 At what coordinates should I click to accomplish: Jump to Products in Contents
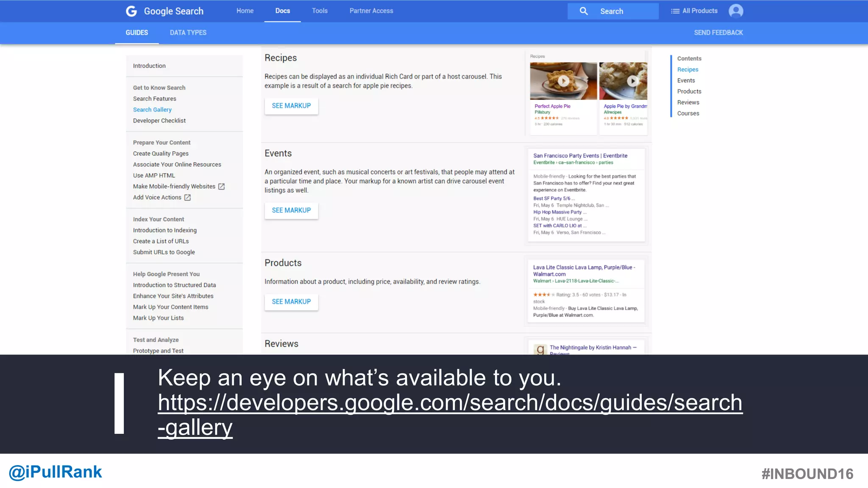[x=689, y=91]
